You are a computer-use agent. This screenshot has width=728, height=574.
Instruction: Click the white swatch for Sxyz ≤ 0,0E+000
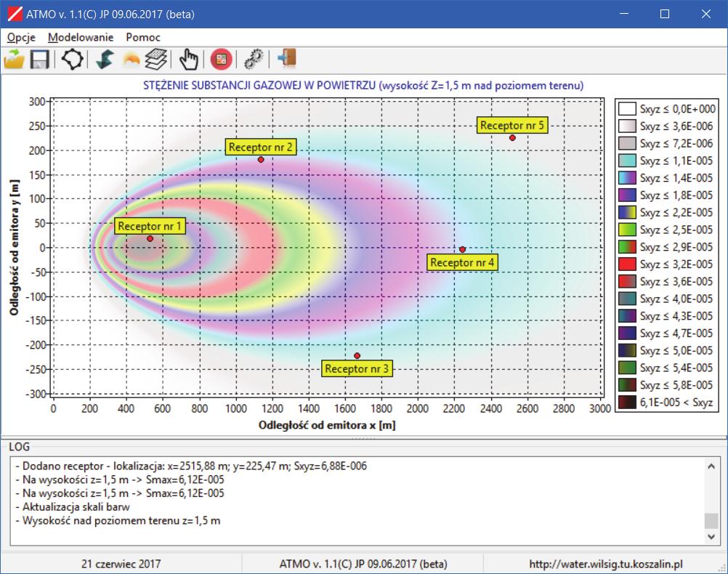(627, 109)
